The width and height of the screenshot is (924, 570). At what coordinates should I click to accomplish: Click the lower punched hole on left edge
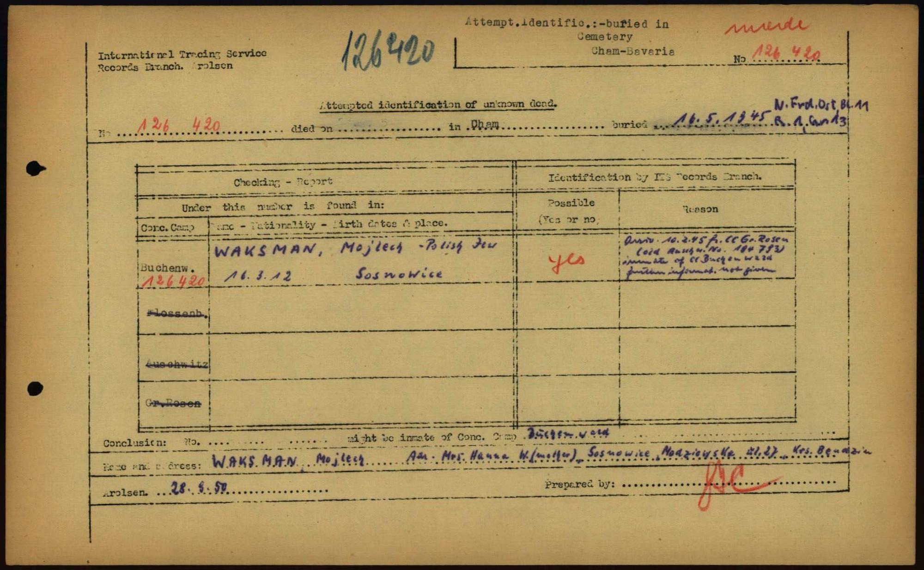click(x=35, y=389)
